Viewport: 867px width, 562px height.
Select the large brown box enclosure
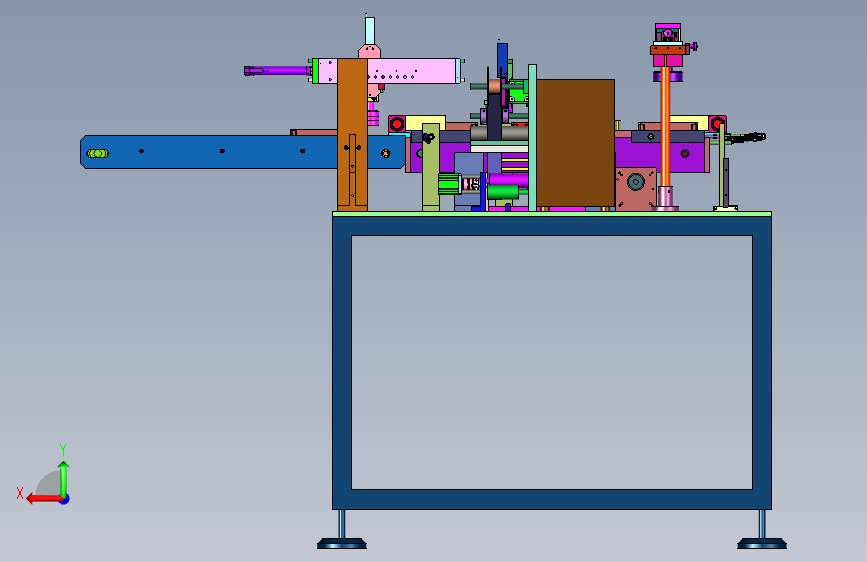(576, 143)
